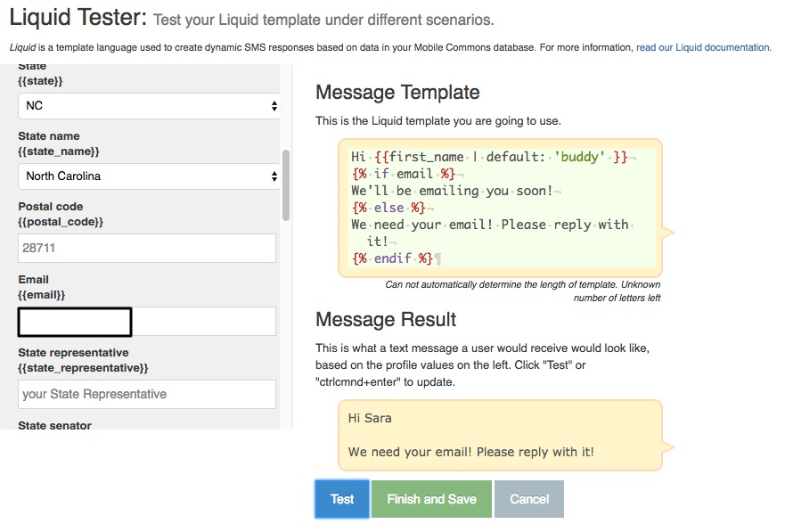
Task: Click the 'Can not automatically determine' length note
Action: click(523, 291)
